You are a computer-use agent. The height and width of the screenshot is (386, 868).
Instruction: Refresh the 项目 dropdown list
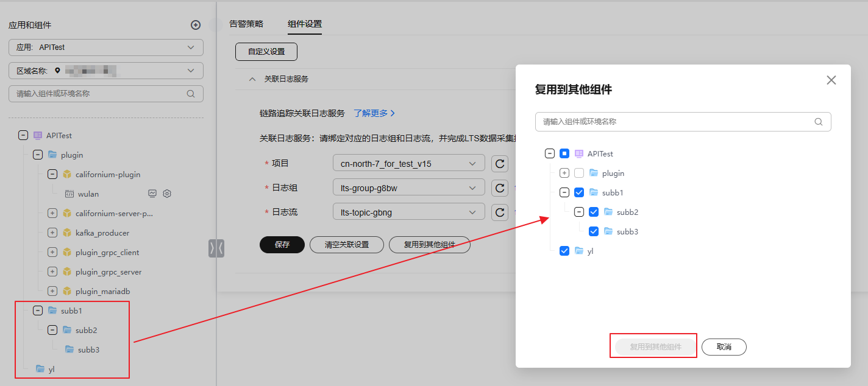click(499, 163)
